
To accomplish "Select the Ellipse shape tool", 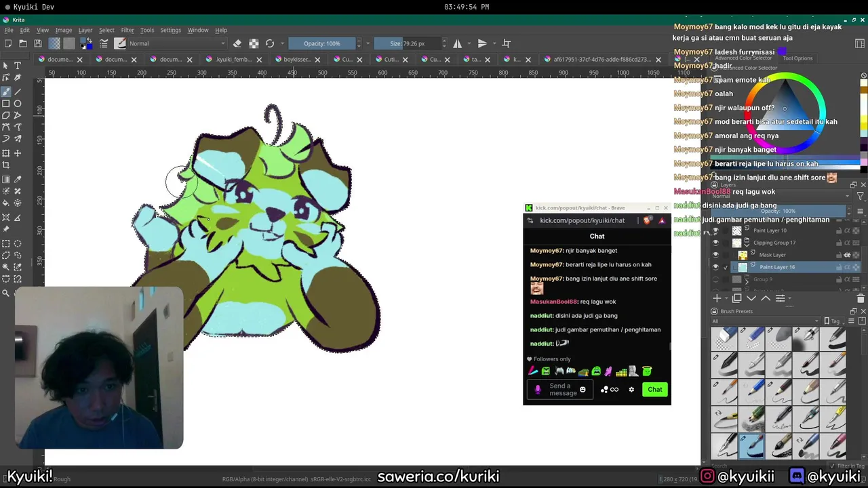I will [x=18, y=104].
